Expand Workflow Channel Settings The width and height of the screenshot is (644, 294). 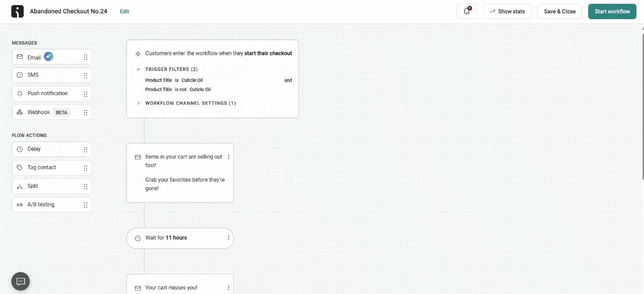pos(139,103)
